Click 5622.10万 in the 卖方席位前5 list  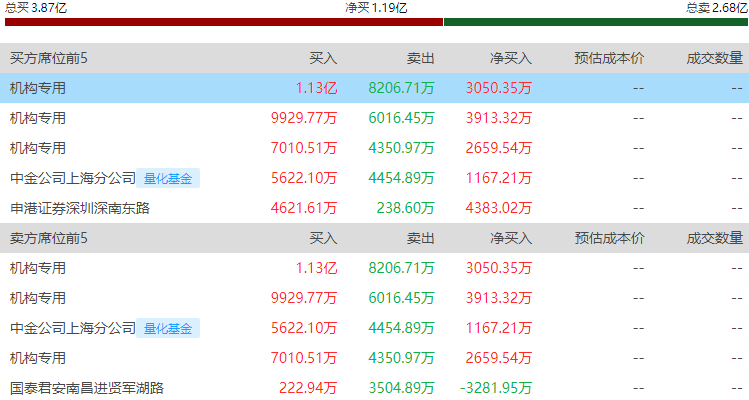[304, 328]
